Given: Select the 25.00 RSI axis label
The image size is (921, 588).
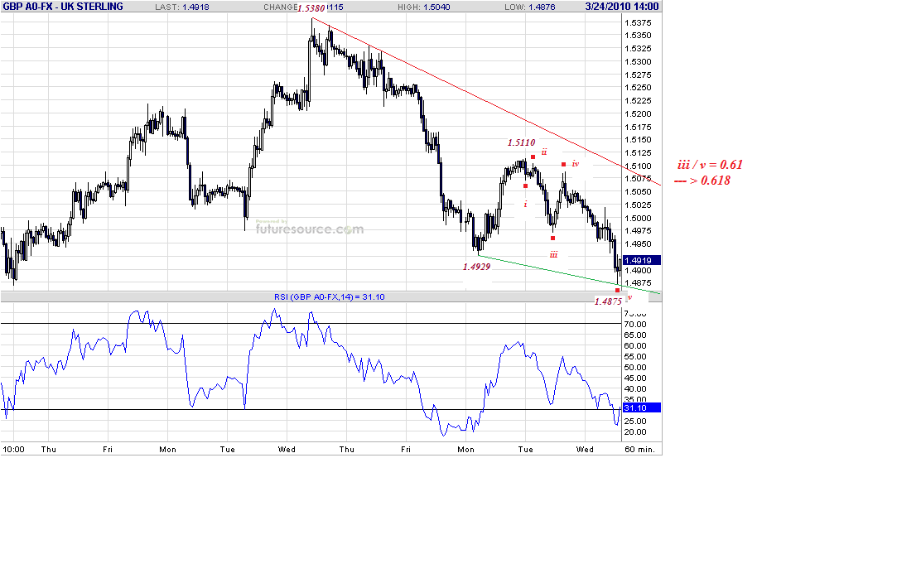Looking at the screenshot, I should pyautogui.click(x=635, y=422).
